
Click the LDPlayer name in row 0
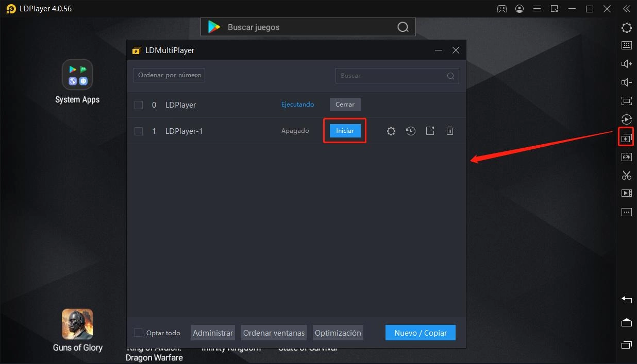click(181, 105)
